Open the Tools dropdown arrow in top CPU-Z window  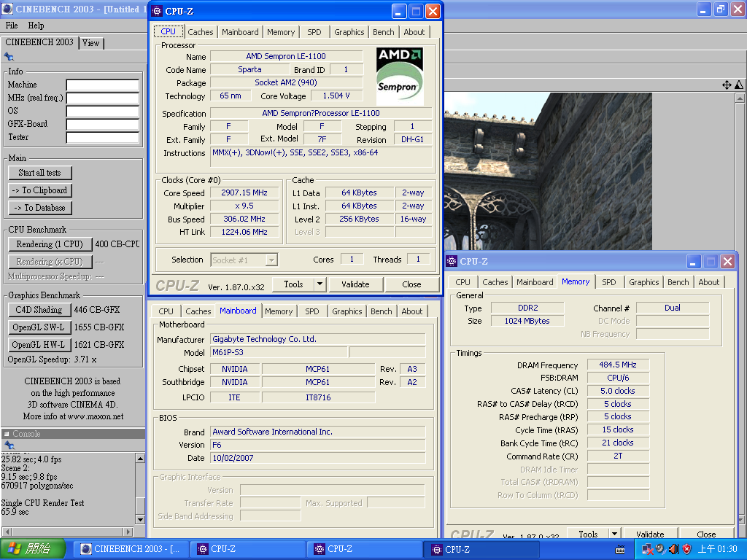coord(320,284)
